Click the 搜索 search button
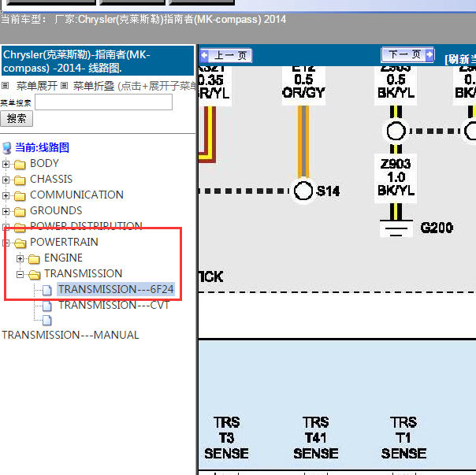Image resolution: width=476 pixels, height=475 pixels. point(17,118)
